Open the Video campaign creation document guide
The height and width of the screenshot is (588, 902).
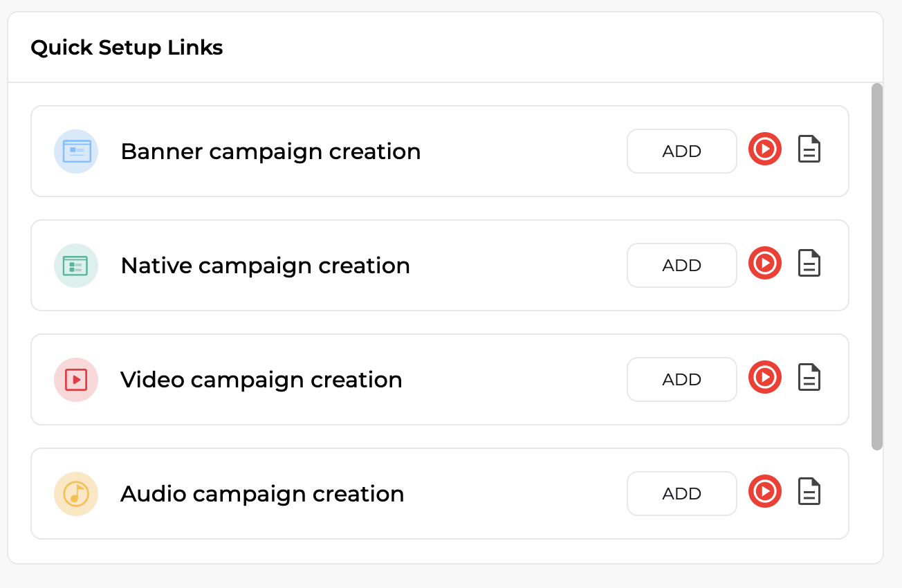tap(809, 378)
